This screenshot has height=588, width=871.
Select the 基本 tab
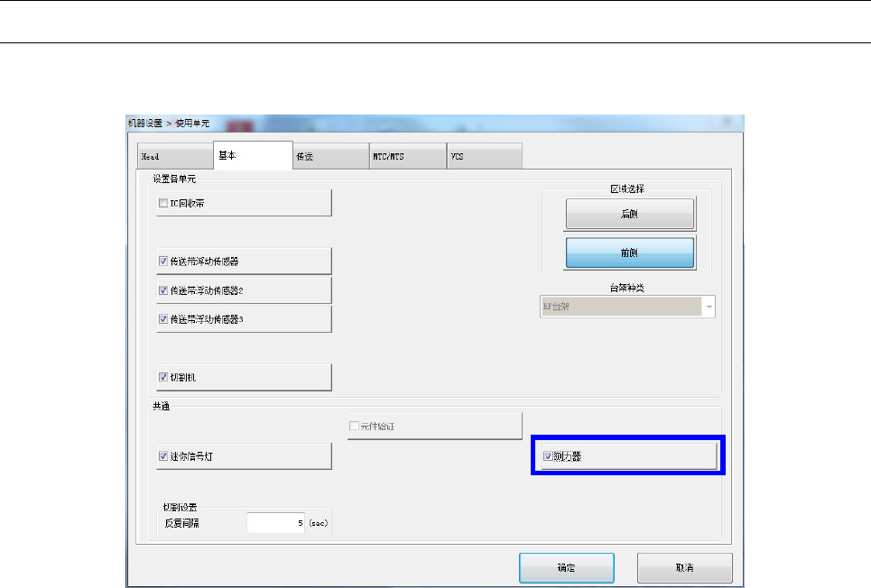(x=253, y=155)
